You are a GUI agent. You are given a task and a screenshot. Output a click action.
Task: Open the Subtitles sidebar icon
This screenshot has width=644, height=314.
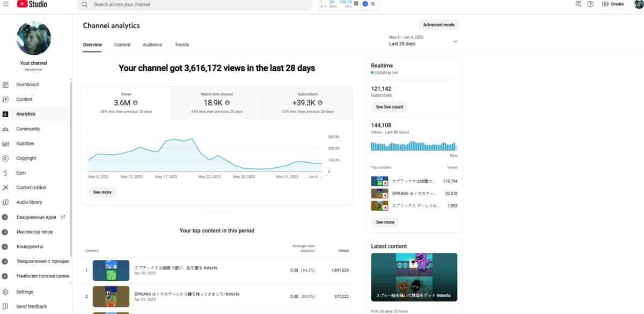click(x=5, y=144)
